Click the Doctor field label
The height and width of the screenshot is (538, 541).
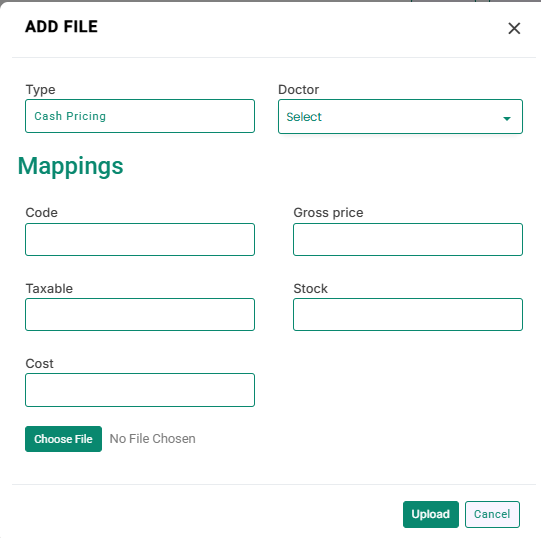pos(298,89)
